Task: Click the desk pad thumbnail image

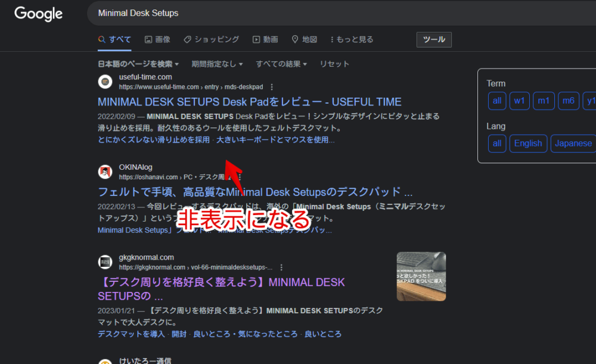Action: click(x=421, y=276)
